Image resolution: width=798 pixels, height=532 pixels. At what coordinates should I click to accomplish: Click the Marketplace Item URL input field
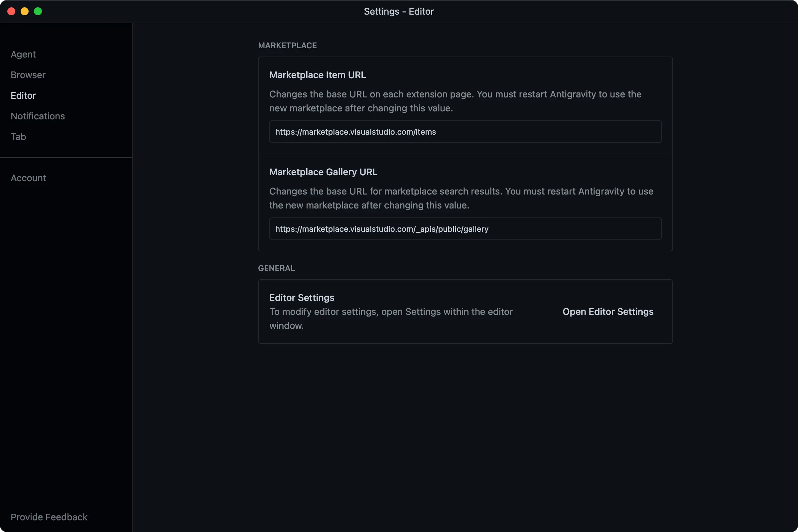465,132
